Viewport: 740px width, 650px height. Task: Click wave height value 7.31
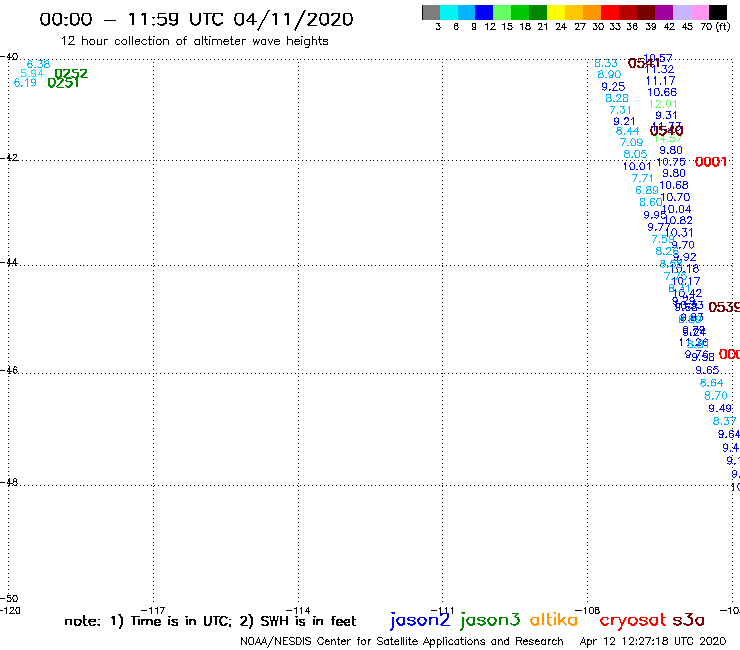[620, 110]
